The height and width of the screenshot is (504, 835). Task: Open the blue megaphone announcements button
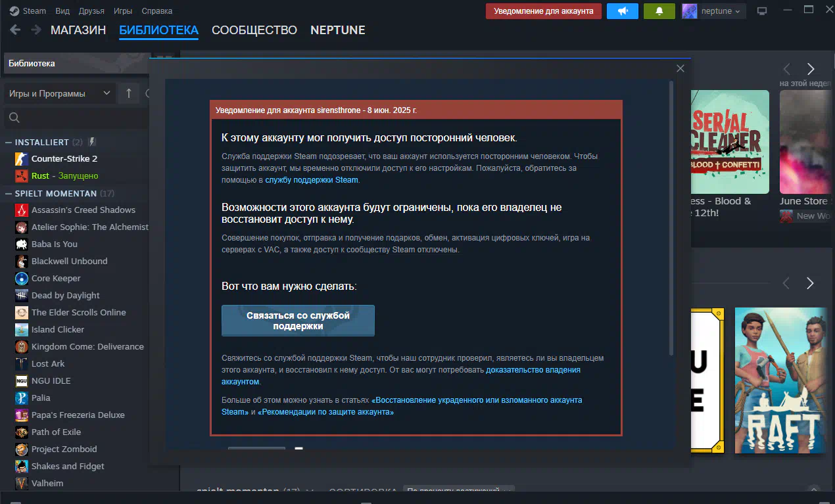tap(623, 11)
